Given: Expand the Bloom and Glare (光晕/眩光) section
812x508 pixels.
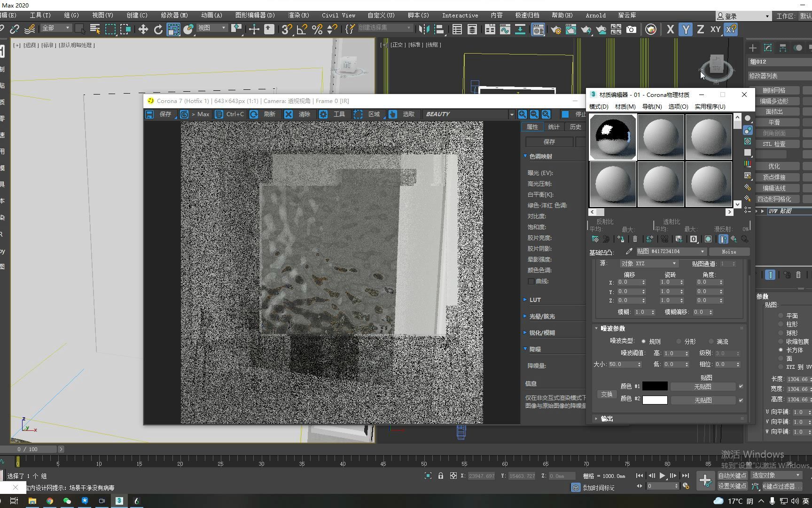Looking at the screenshot, I should pyautogui.click(x=525, y=316).
